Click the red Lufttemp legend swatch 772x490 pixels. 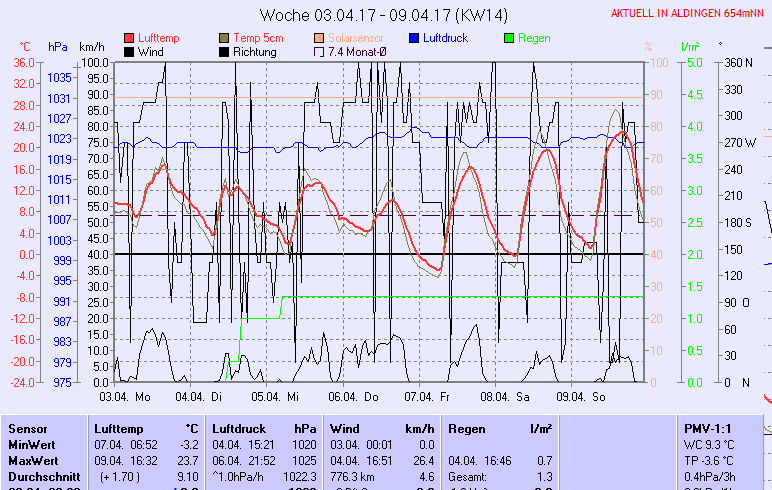click(x=129, y=38)
